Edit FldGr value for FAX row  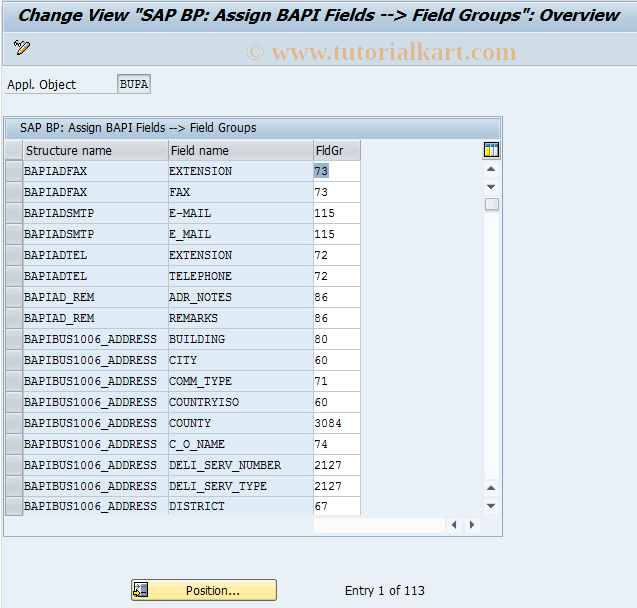click(x=336, y=192)
